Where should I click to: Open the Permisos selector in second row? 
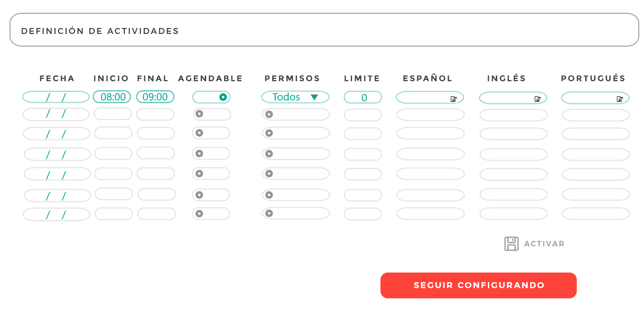click(296, 114)
